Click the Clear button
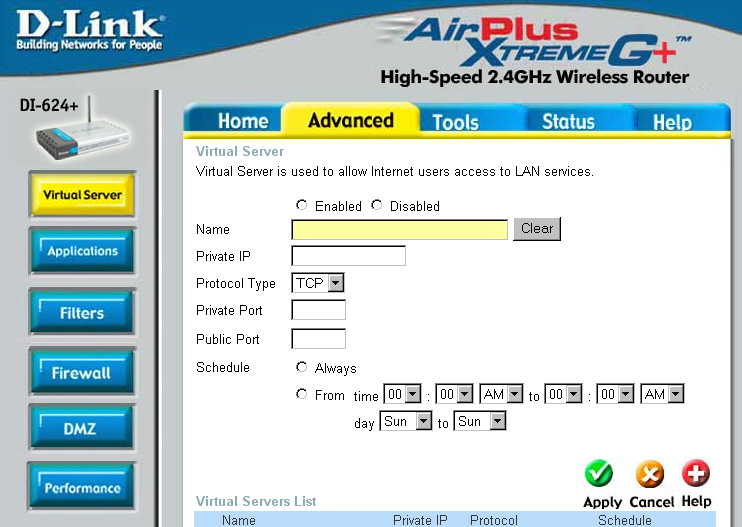This screenshot has height=527, width=742. click(x=537, y=229)
